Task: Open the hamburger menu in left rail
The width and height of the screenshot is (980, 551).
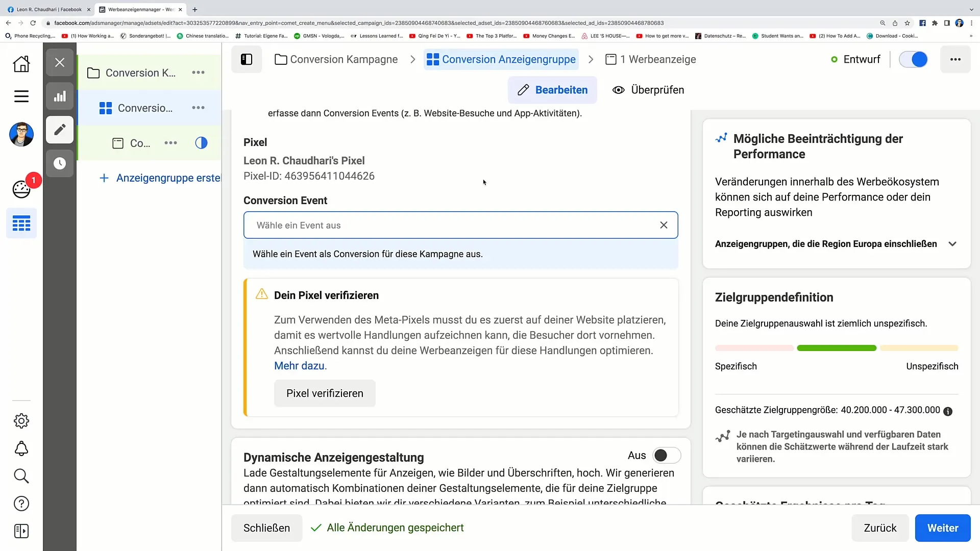Action: (21, 96)
